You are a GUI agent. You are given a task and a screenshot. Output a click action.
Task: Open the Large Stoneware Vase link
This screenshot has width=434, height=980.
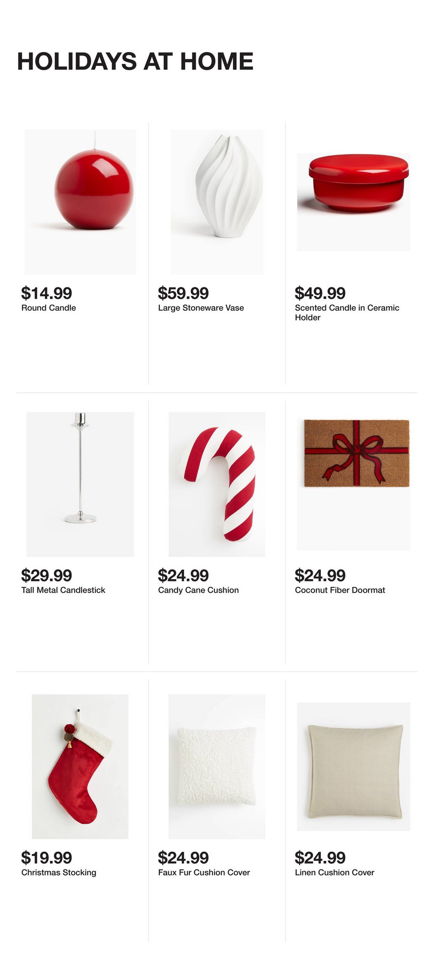pyautogui.click(x=201, y=308)
